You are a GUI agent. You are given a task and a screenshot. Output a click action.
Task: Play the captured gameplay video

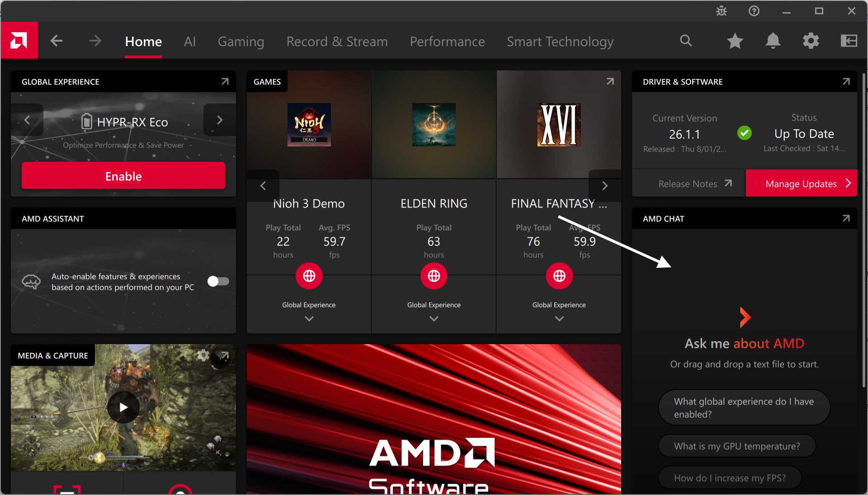click(123, 407)
